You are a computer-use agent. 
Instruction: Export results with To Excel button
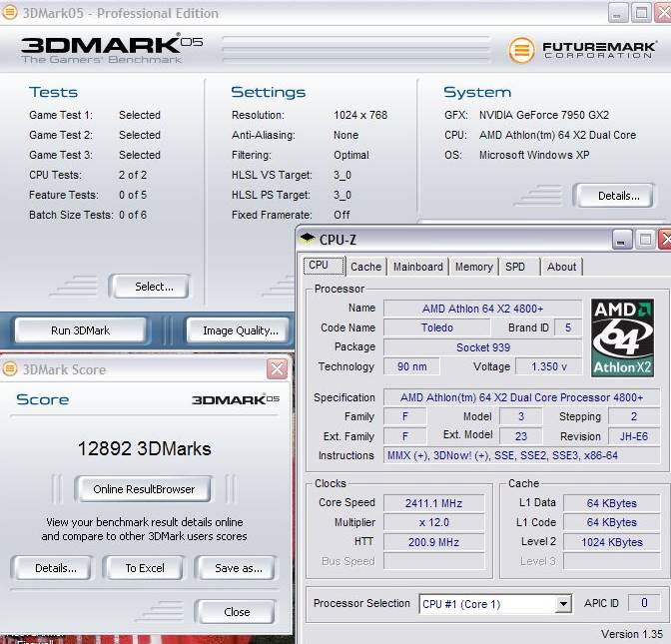click(144, 568)
